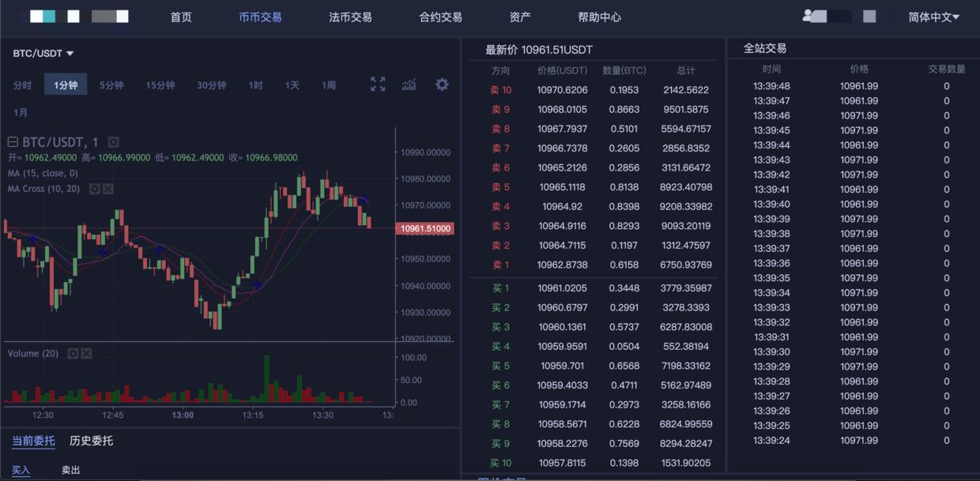The image size is (980, 481).
Task: Select the 分时 chart mode
Action: (x=21, y=85)
